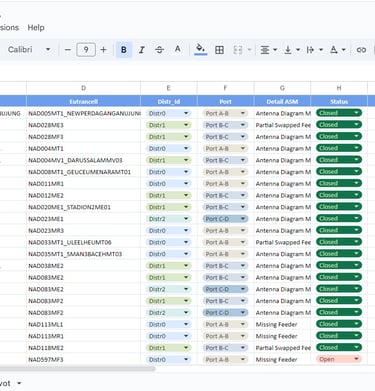Increase font size with plus button
375x391 pixels.
(103, 50)
